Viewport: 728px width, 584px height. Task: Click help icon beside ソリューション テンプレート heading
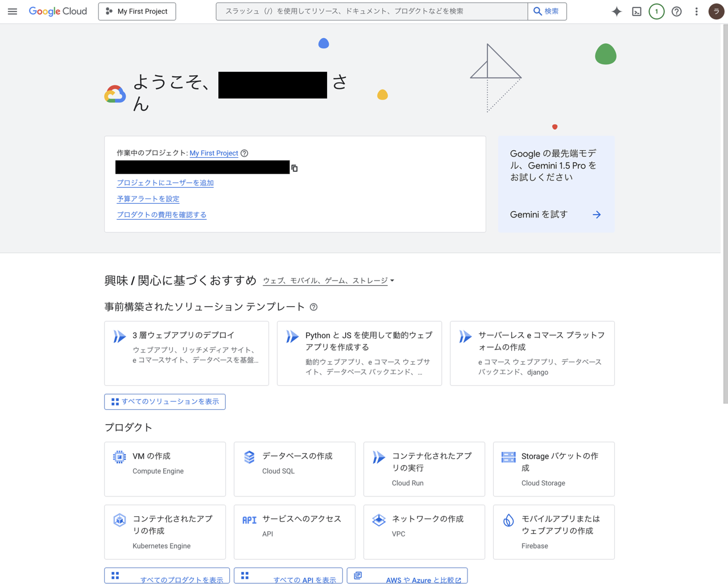313,307
